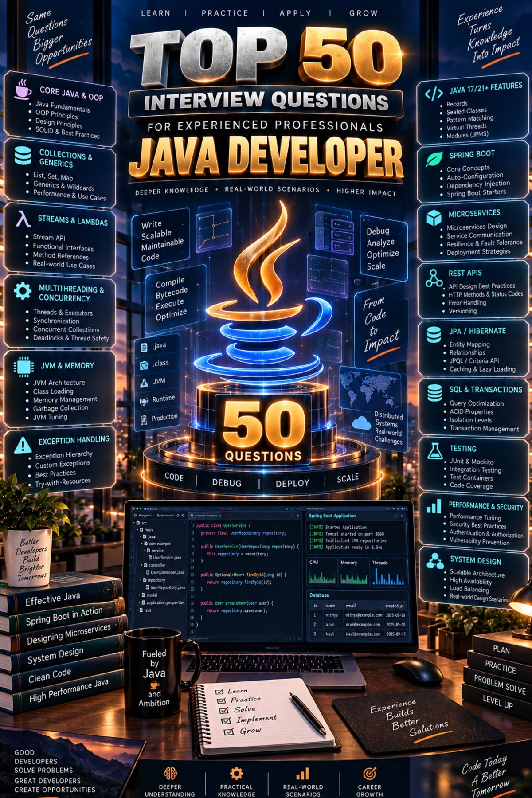Click the cube icon next to Microservices
Viewport: 532px width, 798px height.
point(434,218)
